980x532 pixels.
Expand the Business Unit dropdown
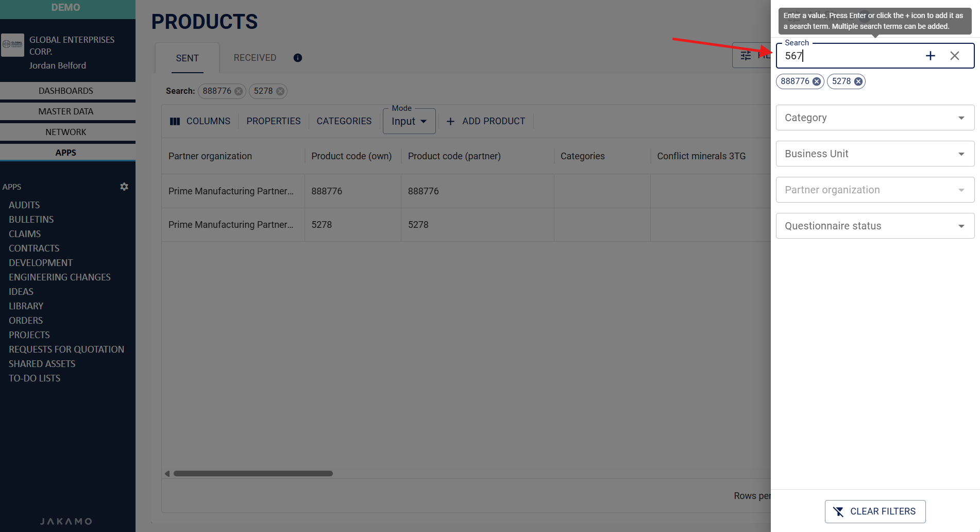874,154
